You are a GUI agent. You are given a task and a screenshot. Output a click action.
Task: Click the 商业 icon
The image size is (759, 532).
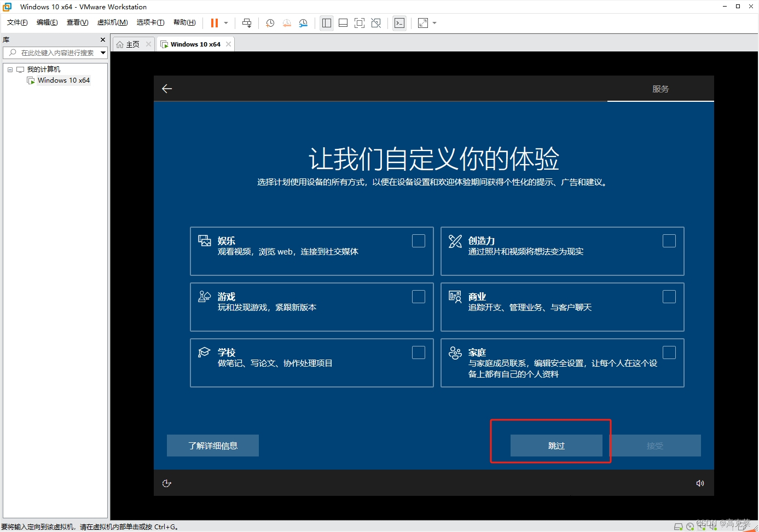tap(455, 297)
